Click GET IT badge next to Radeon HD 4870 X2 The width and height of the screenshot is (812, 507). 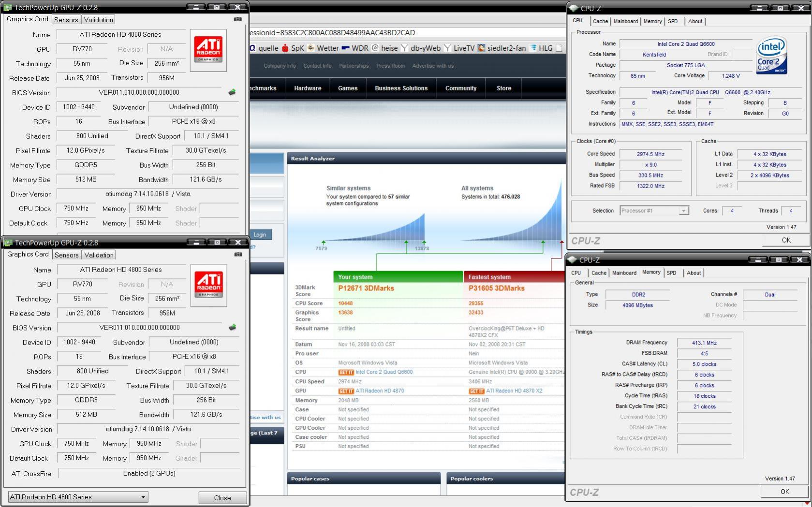click(x=476, y=391)
